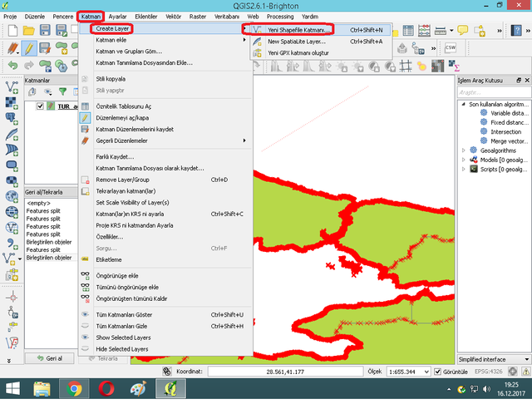Click the Koordinat input field
This screenshot has width=532, height=404.
pos(285,372)
